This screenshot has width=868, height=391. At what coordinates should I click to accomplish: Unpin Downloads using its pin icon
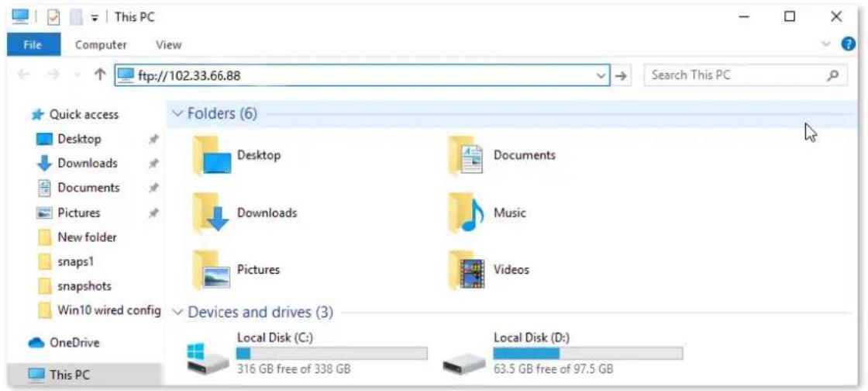(x=154, y=164)
